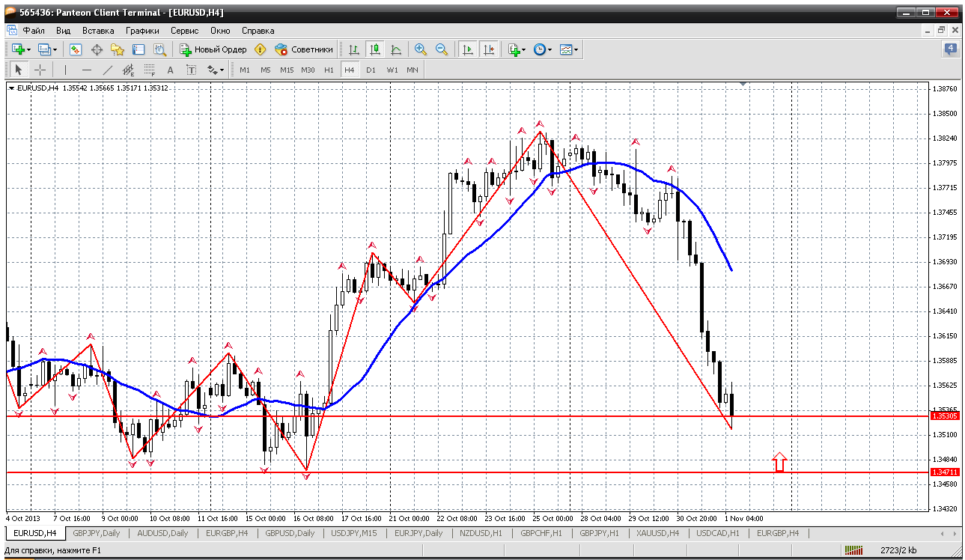This screenshot has height=560, width=965.
Task: Open the Templates dropdown
Action: pyautogui.click(x=569, y=49)
